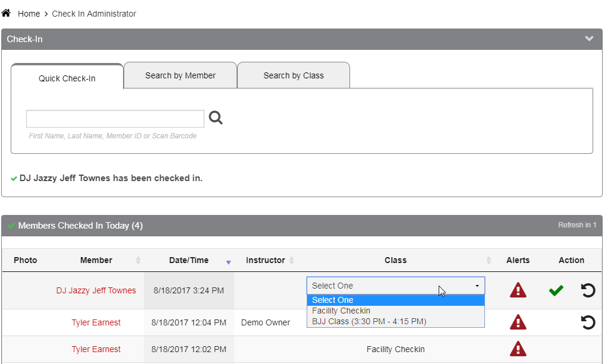The image size is (611, 364).
Task: Click undo check-in icon for DJ Jazzy Jeff
Action: coord(588,290)
